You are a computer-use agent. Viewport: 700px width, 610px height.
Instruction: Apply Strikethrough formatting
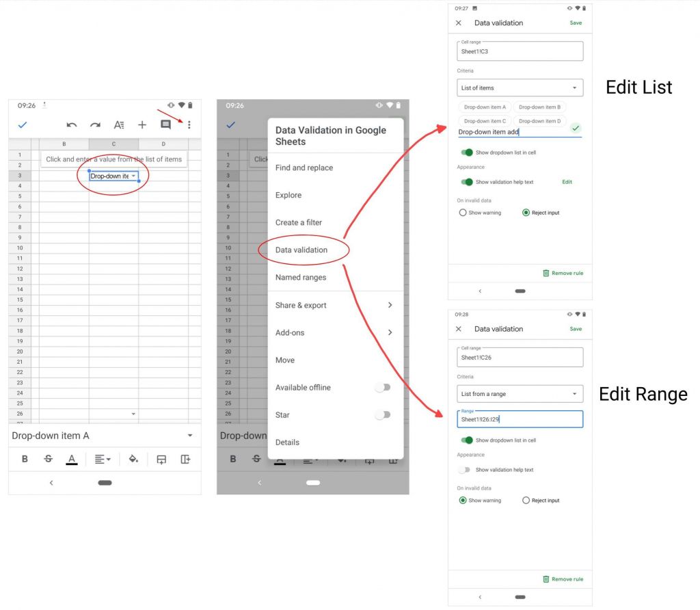48,459
